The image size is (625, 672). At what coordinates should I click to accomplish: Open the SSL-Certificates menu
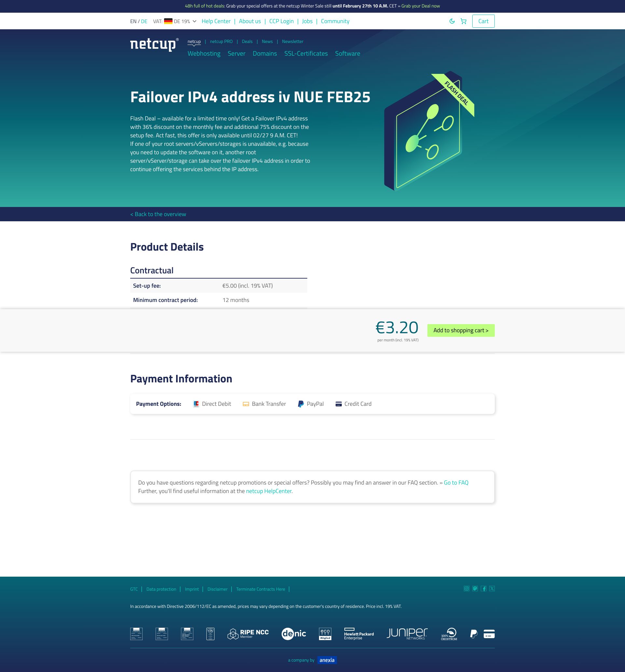coord(306,53)
